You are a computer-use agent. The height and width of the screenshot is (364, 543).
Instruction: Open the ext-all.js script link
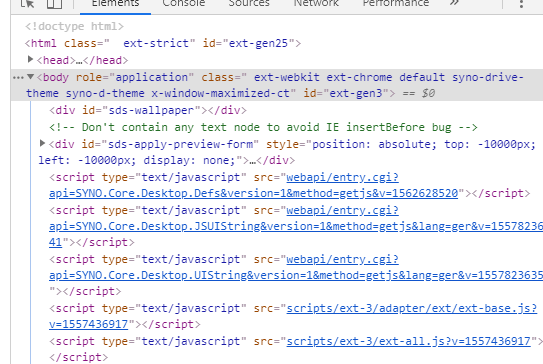[x=409, y=341]
